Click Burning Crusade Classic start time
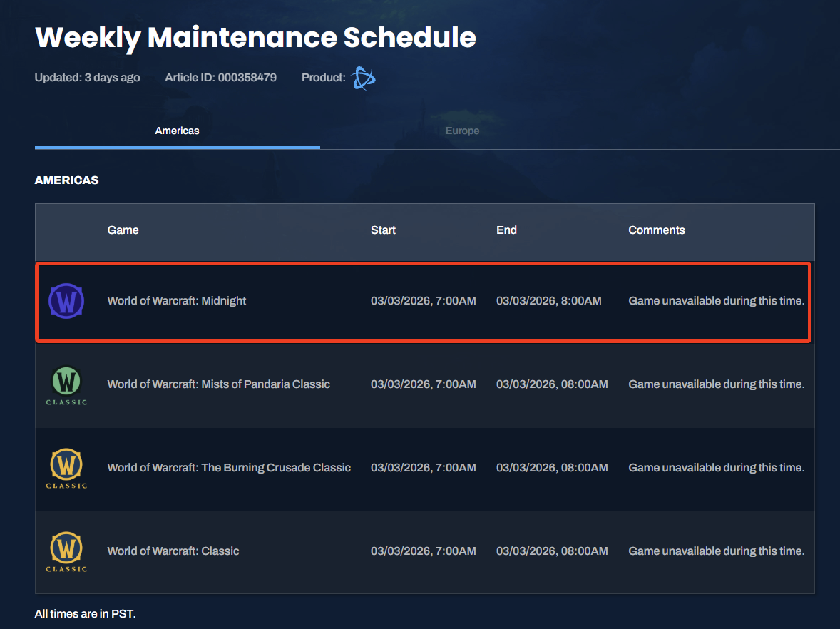 (424, 468)
